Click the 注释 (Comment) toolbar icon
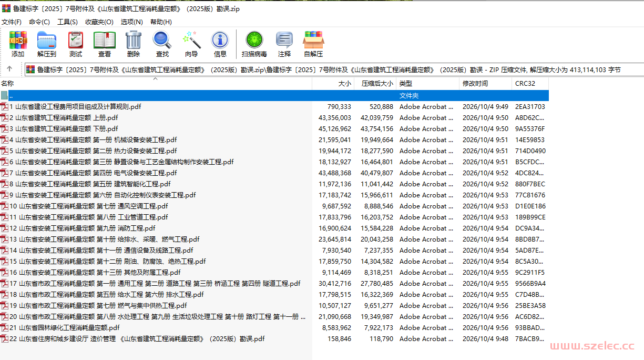The width and height of the screenshot is (644, 360). coord(284,44)
